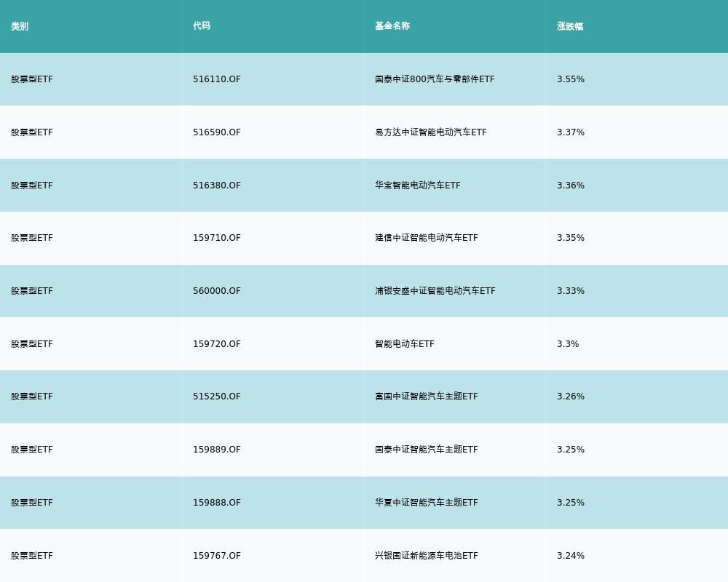Click 股票型ETF in the 159889.OF row

tap(32, 450)
